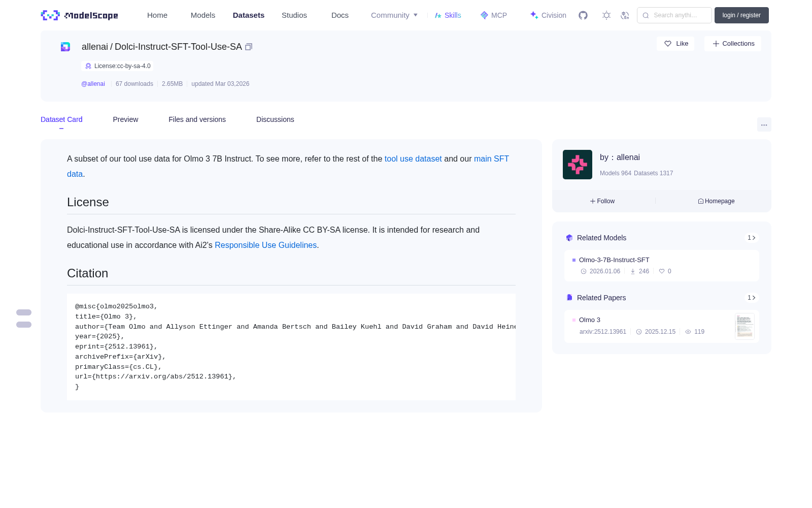Open the Docs menu item
812x508 pixels.
tap(340, 15)
